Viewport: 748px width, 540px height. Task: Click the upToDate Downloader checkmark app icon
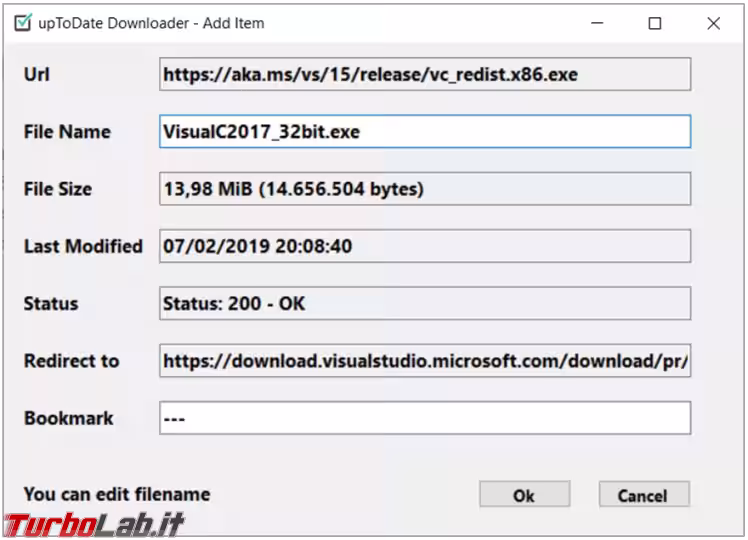point(22,22)
